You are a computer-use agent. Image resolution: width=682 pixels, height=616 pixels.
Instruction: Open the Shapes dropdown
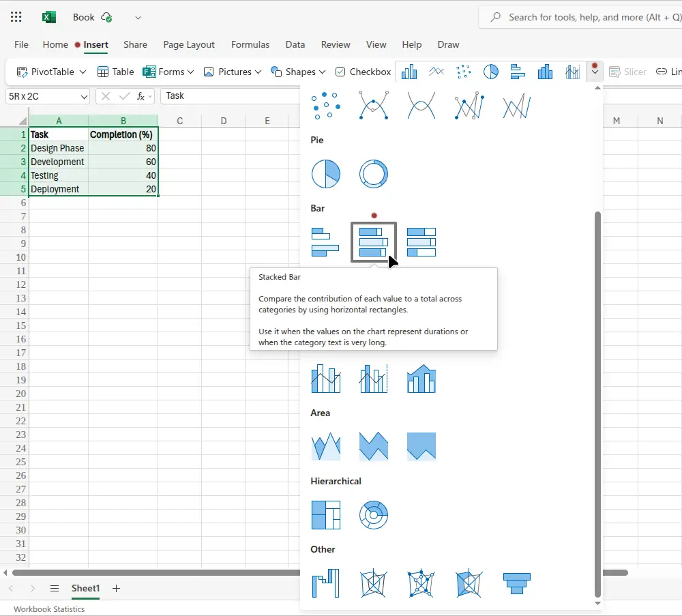[x=298, y=71]
